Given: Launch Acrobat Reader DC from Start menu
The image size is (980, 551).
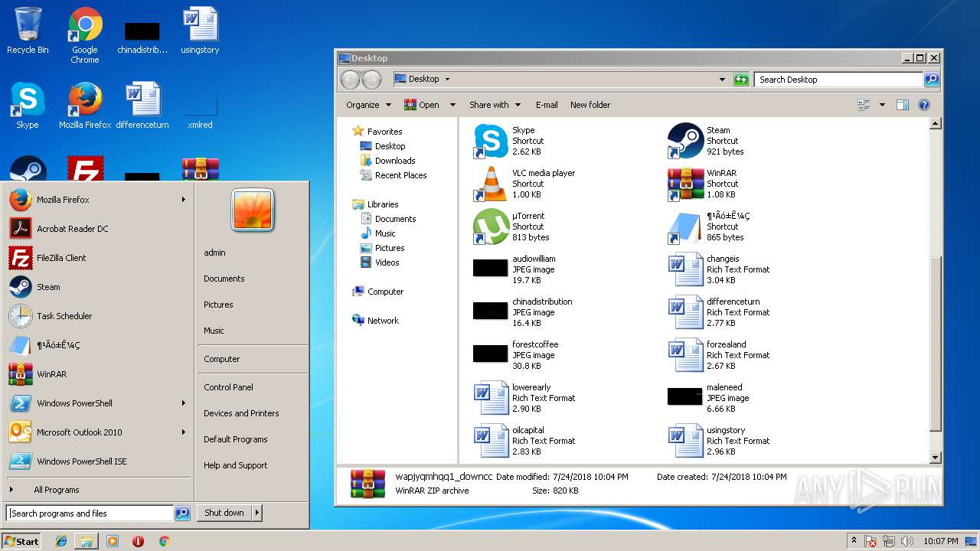Looking at the screenshot, I should (x=98, y=229).
